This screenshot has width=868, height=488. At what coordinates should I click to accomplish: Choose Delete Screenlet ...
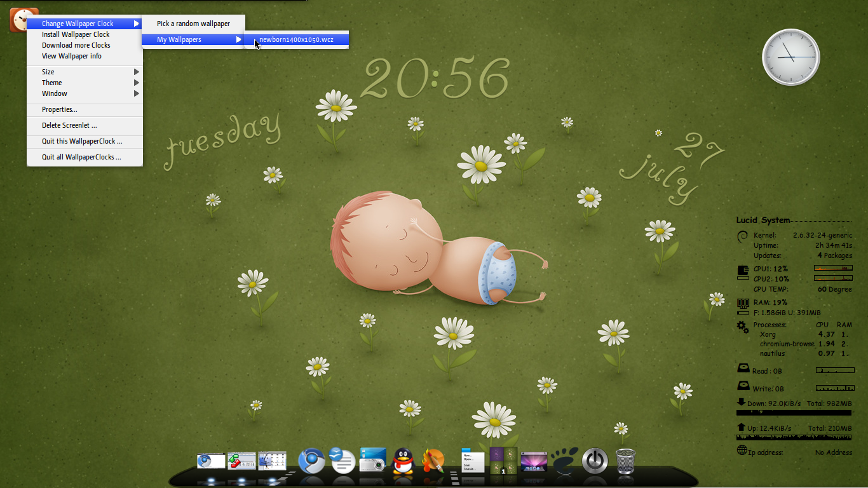85,125
